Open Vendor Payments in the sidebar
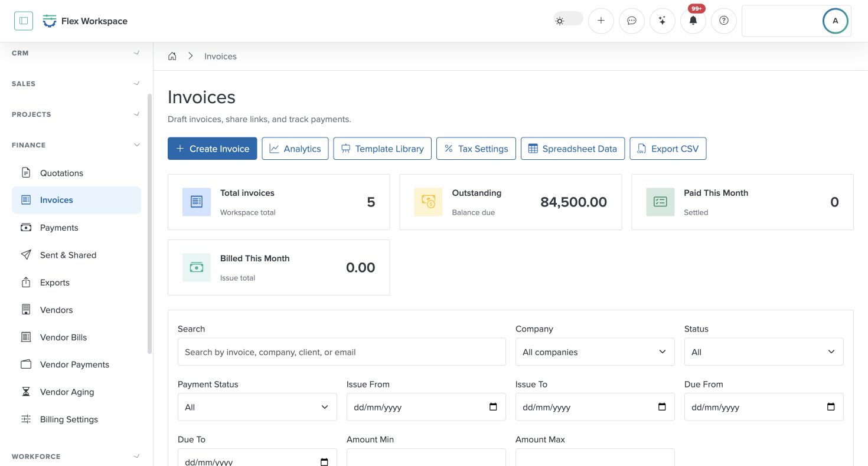868x466 pixels. point(76,365)
